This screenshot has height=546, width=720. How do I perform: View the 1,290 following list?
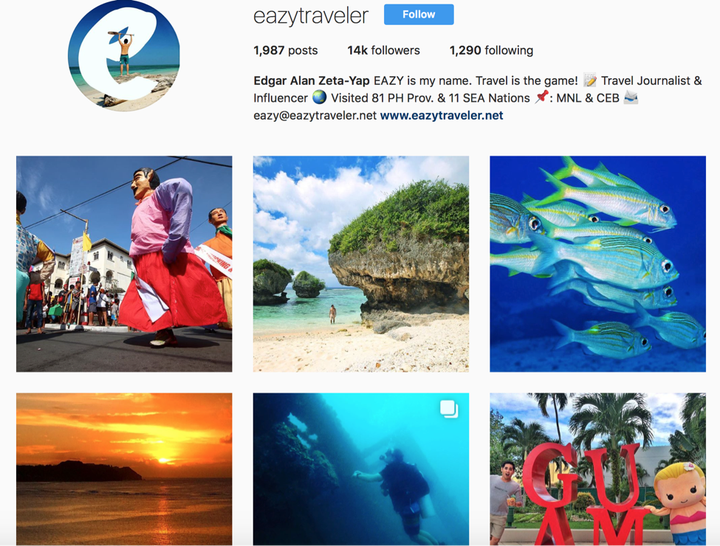tap(491, 50)
